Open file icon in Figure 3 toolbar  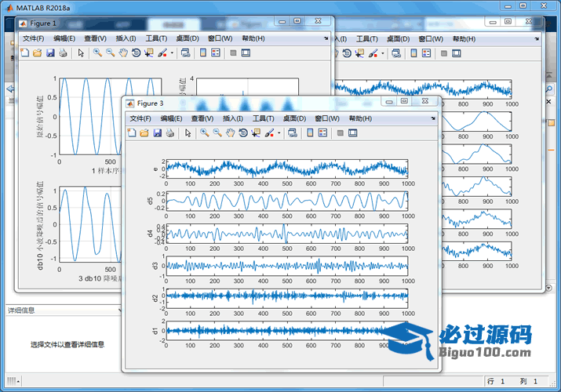144,133
